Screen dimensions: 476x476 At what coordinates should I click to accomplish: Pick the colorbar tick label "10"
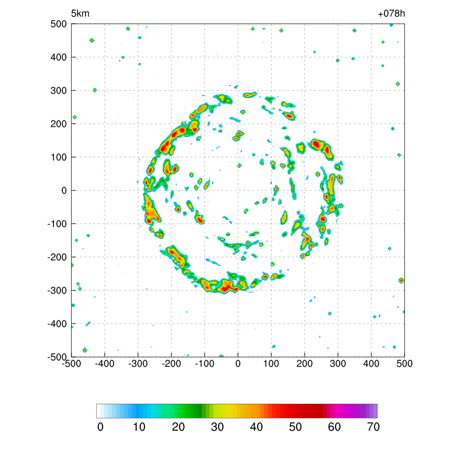139,427
